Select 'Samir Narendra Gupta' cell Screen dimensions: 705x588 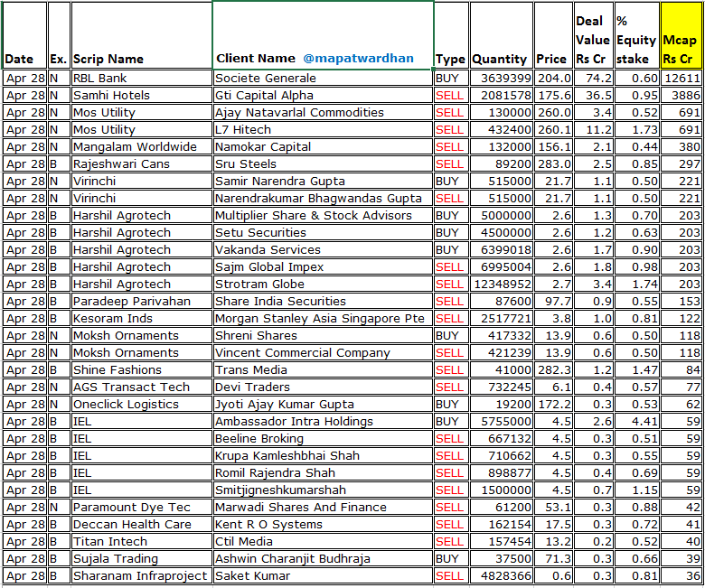coord(323,181)
